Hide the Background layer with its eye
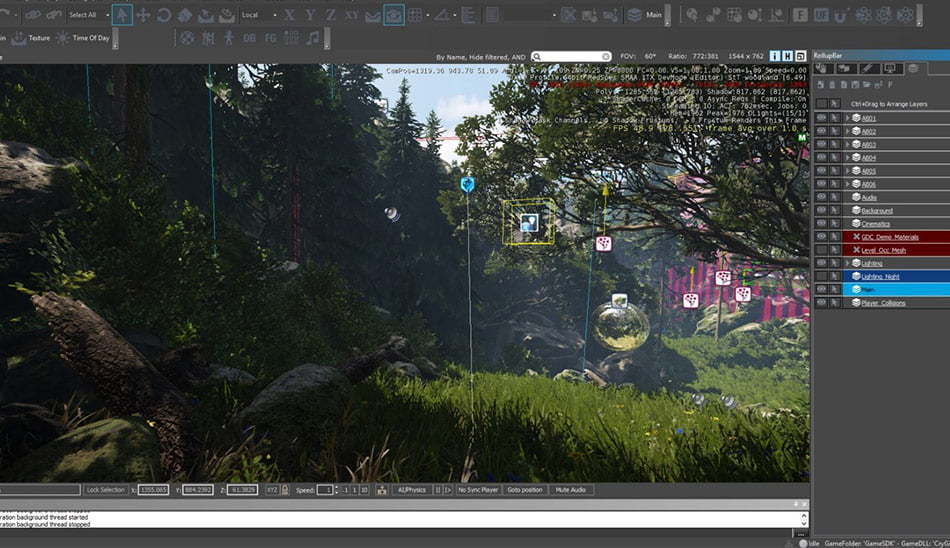The width and height of the screenshot is (950, 548). (x=822, y=210)
